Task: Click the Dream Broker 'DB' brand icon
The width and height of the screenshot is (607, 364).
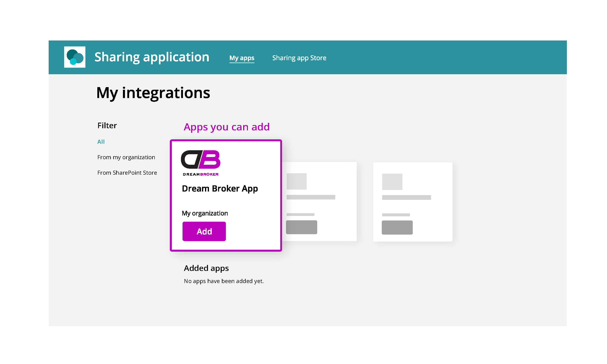Action: tap(201, 162)
